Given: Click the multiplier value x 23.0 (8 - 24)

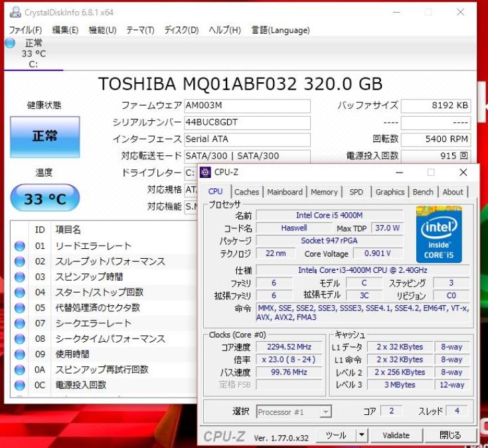Looking at the screenshot, I should coord(289,360).
